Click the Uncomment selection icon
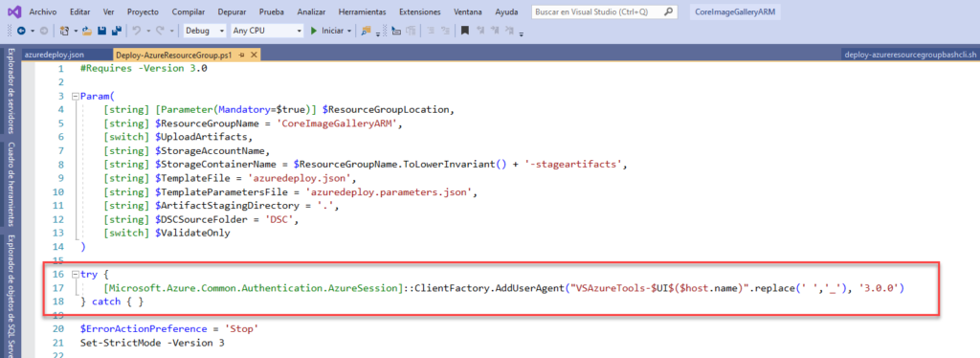The image size is (980, 358). (x=412, y=31)
